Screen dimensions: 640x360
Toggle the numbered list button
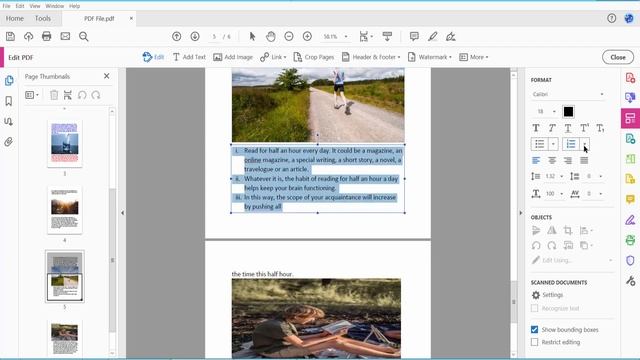pos(571,144)
